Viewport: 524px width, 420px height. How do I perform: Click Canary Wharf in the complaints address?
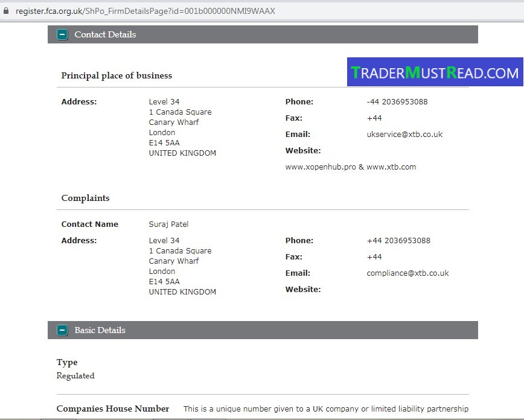point(174,261)
